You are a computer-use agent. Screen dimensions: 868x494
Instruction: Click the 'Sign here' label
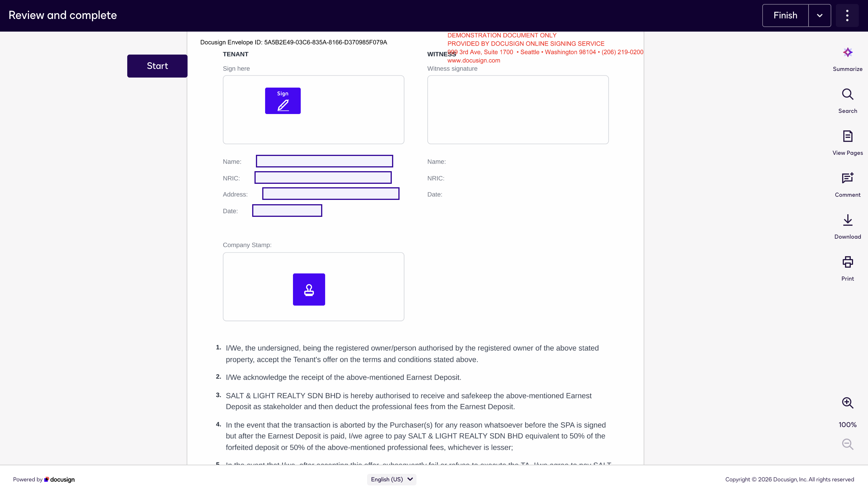pos(236,69)
